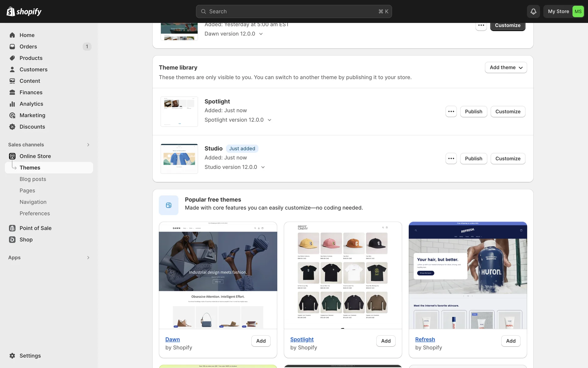Click the Shopify logo in header
588x368 pixels.
click(x=24, y=11)
